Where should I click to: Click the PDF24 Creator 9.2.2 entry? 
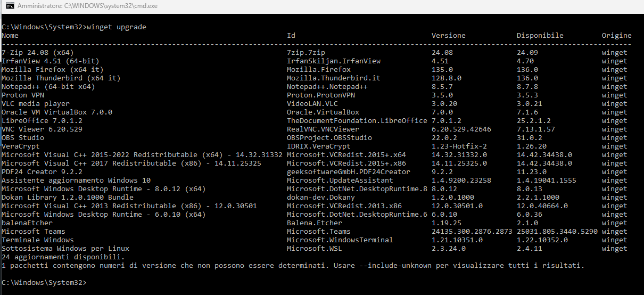(x=42, y=172)
